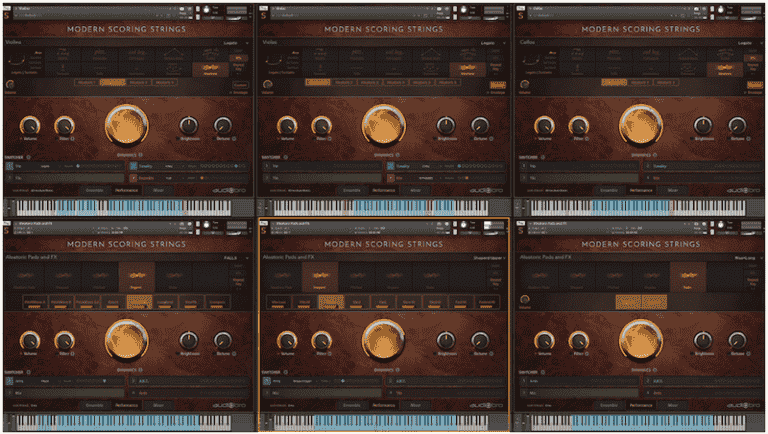Image resolution: width=768 pixels, height=434 pixels.
Task: Turn the Volume knob in the Violas instrument
Action: (x=287, y=126)
